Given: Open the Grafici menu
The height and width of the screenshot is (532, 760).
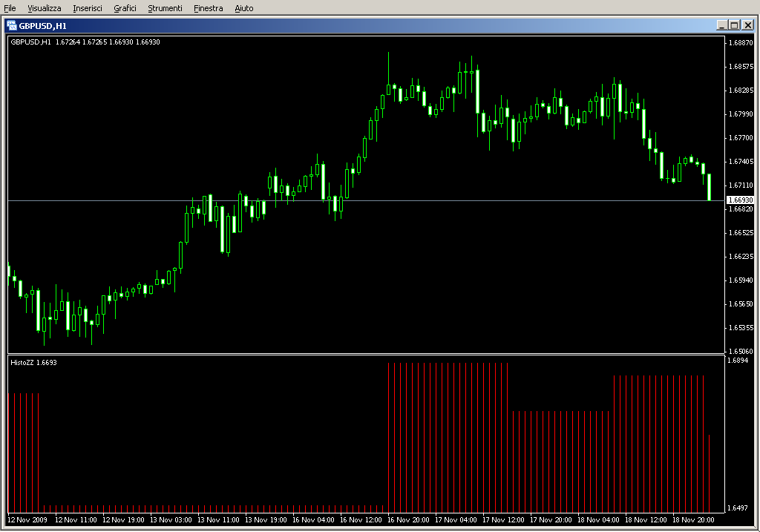Looking at the screenshot, I should pos(125,8).
